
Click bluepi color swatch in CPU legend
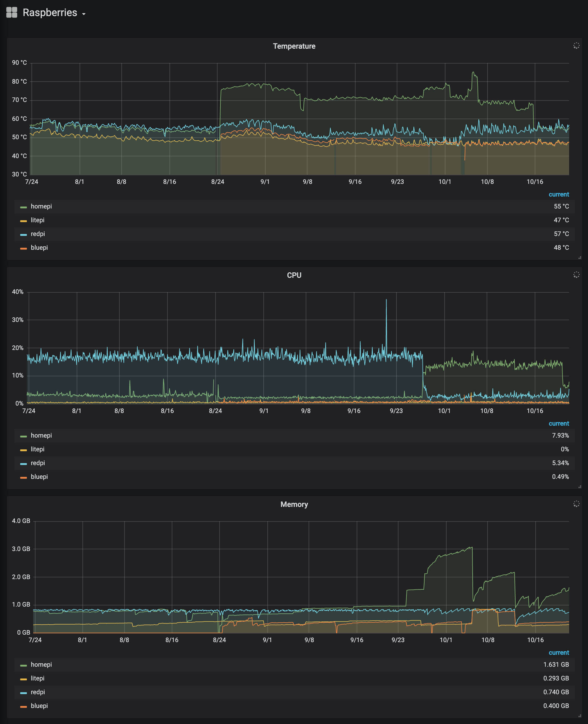[23, 477]
